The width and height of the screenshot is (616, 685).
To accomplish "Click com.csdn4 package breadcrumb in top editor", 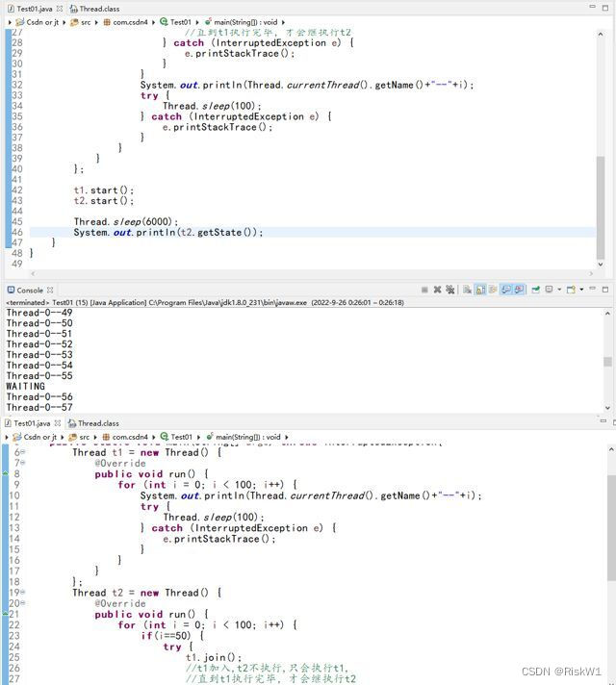I will (x=125, y=22).
